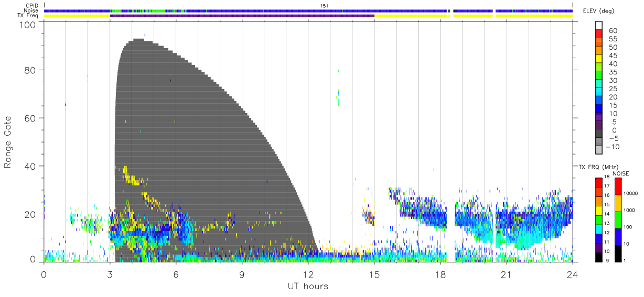This screenshot has height=297, width=644.
Task: Click the 'NOISE' legend title
Action: pyautogui.click(x=620, y=173)
